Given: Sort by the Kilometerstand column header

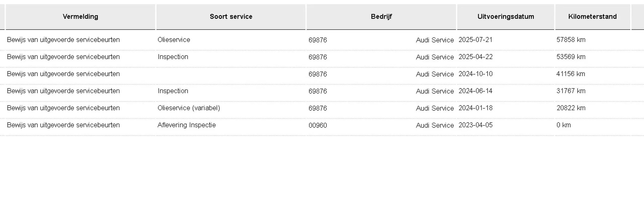Looking at the screenshot, I should (x=592, y=17).
